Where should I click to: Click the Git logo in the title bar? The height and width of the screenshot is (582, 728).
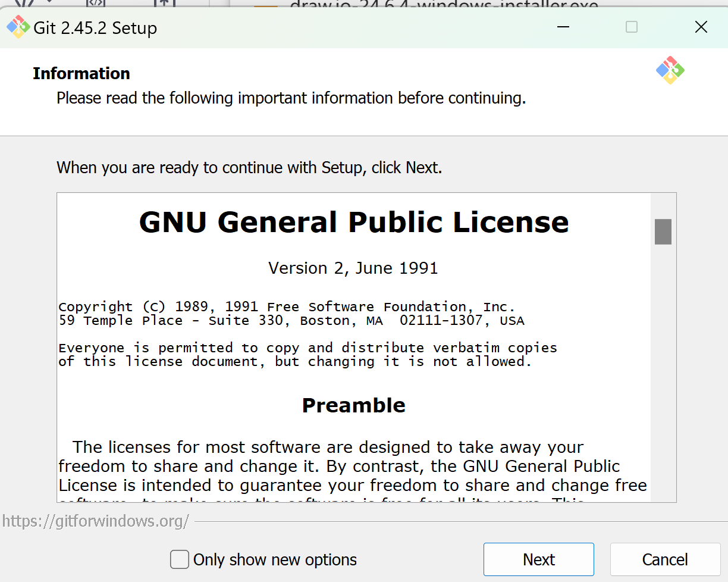click(18, 27)
